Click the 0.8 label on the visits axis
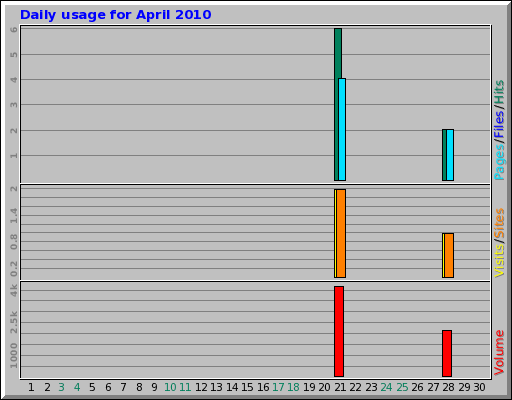512x400 pixels. click(14, 242)
